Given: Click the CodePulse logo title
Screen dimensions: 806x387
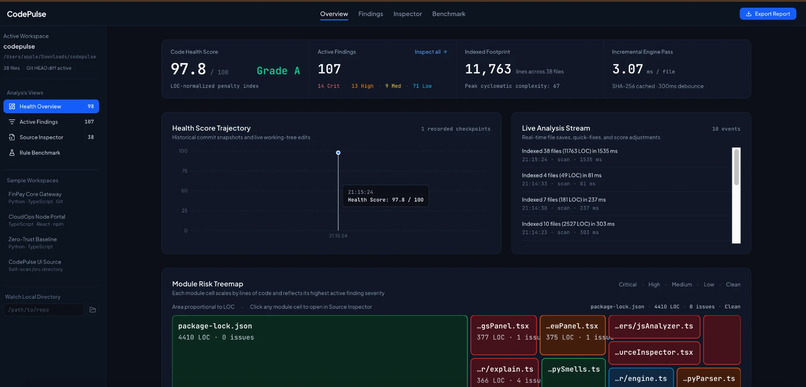Looking at the screenshot, I should [26, 14].
